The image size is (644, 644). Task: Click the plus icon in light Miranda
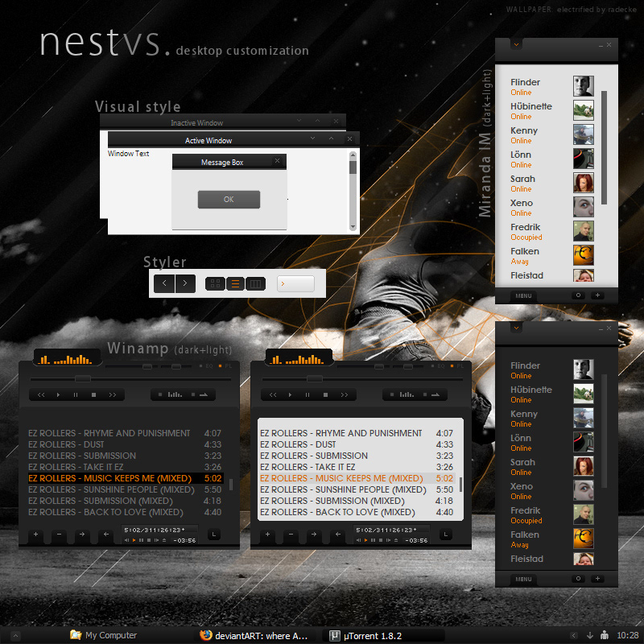pyautogui.click(x=597, y=295)
